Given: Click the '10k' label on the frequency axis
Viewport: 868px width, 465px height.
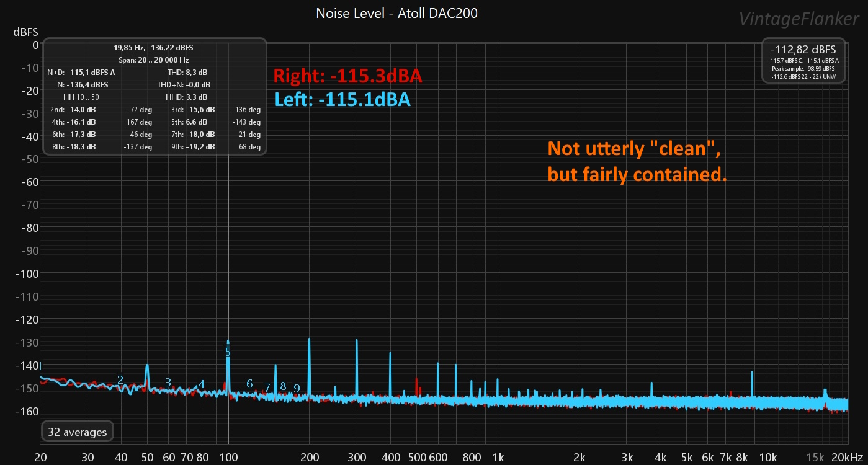Looking at the screenshot, I should click(x=767, y=458).
